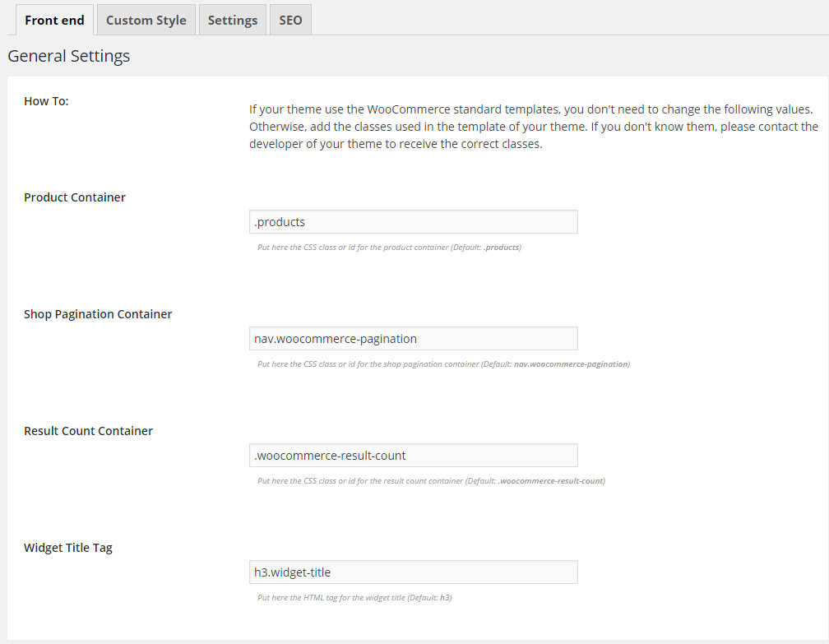Click the Shop Pagination Container label

[x=98, y=313]
